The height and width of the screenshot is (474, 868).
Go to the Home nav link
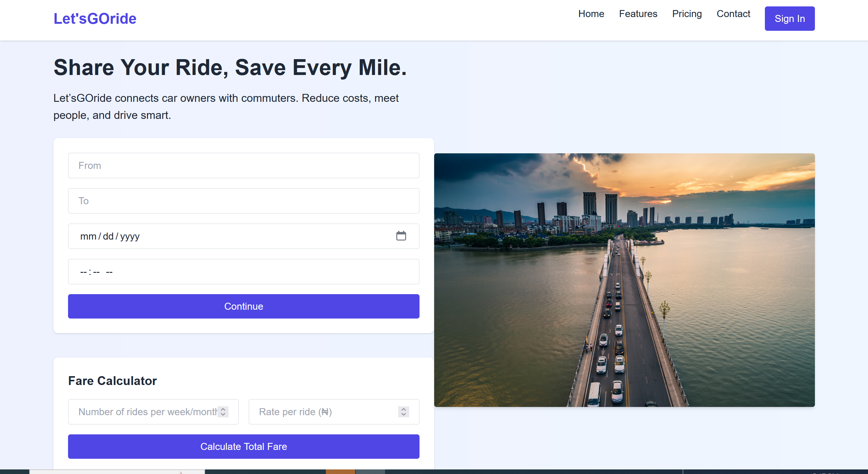pyautogui.click(x=591, y=14)
